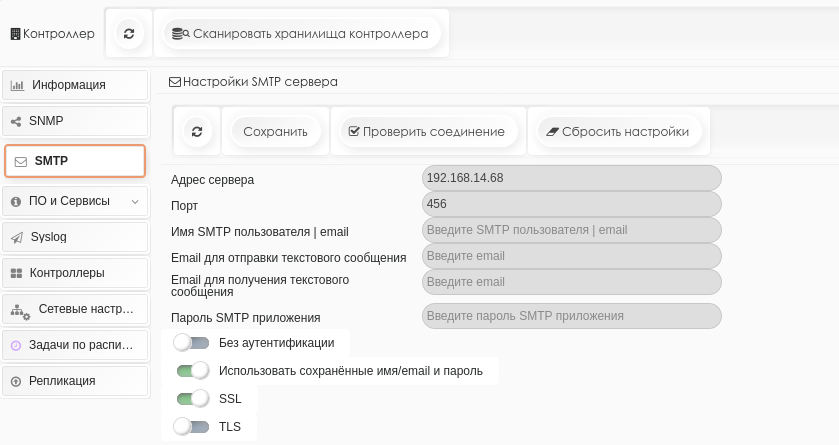Click the Сетевые настройки network icon
The width and height of the screenshot is (839, 445).
click(20, 311)
